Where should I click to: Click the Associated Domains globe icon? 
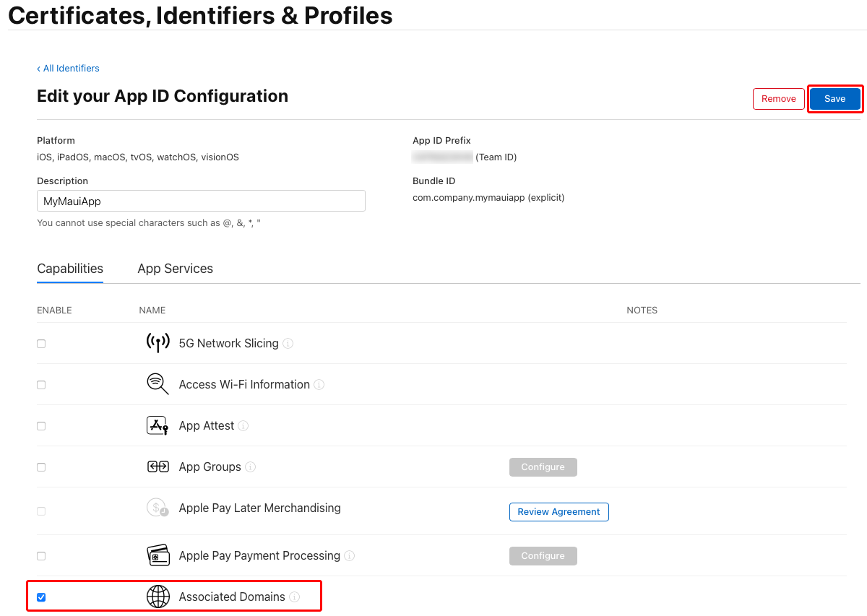click(158, 597)
